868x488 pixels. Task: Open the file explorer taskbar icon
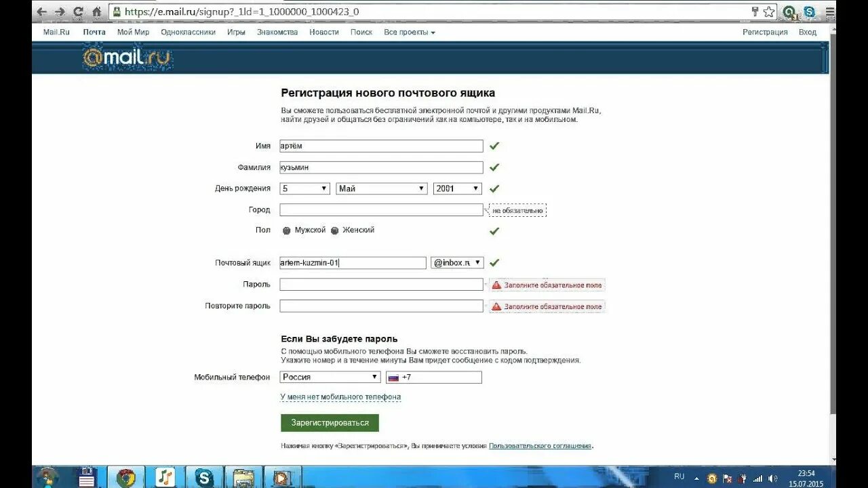click(x=243, y=477)
